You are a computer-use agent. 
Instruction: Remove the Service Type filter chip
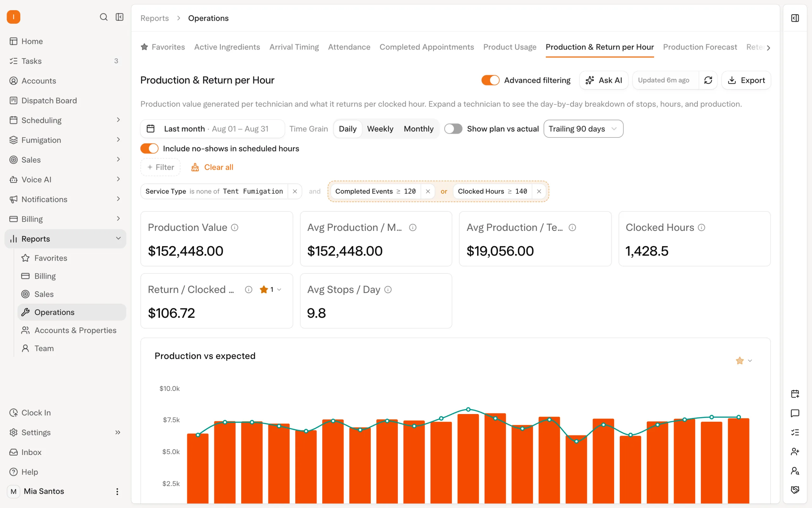(295, 191)
